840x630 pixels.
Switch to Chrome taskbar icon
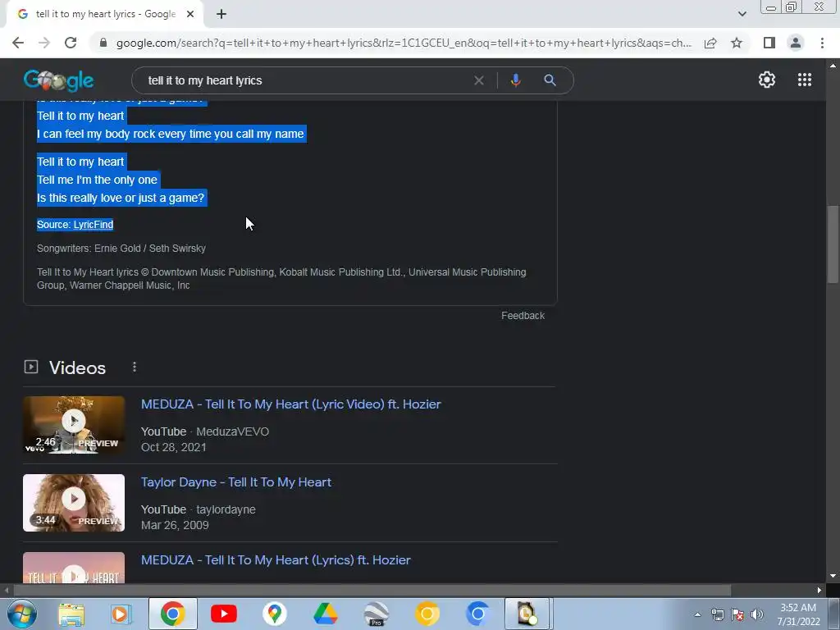pos(172,614)
